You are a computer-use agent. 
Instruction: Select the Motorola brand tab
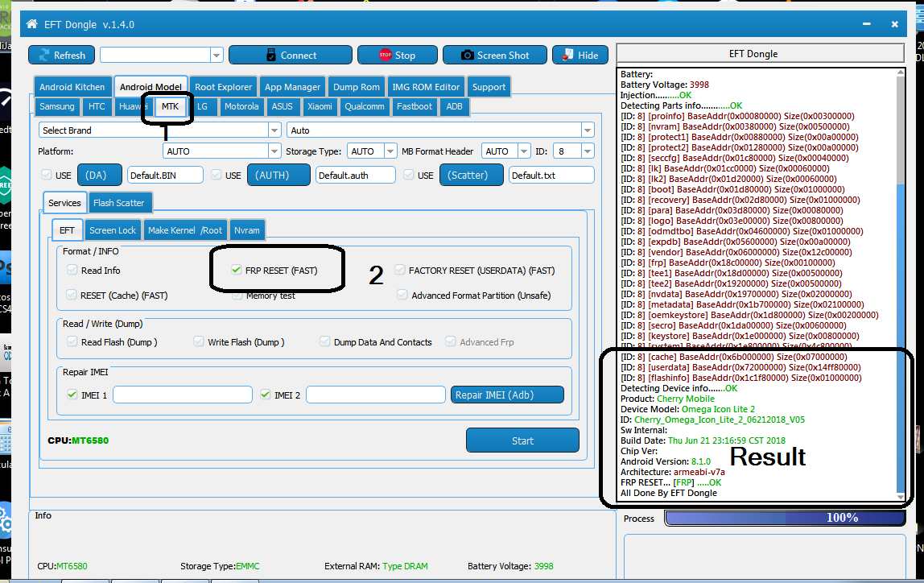click(241, 106)
